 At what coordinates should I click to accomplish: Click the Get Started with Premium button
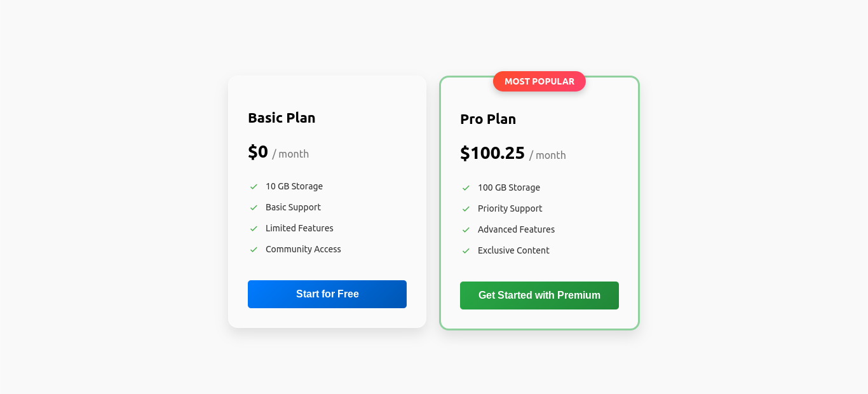(539, 295)
